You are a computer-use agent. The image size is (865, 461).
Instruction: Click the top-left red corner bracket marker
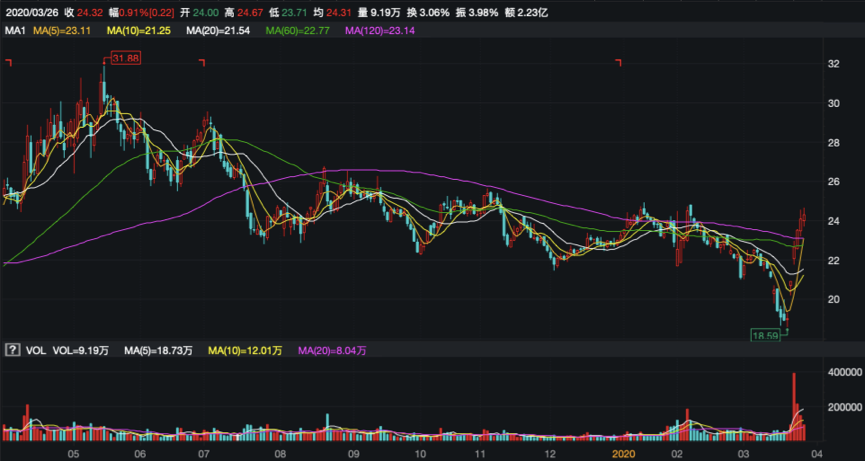9,64
